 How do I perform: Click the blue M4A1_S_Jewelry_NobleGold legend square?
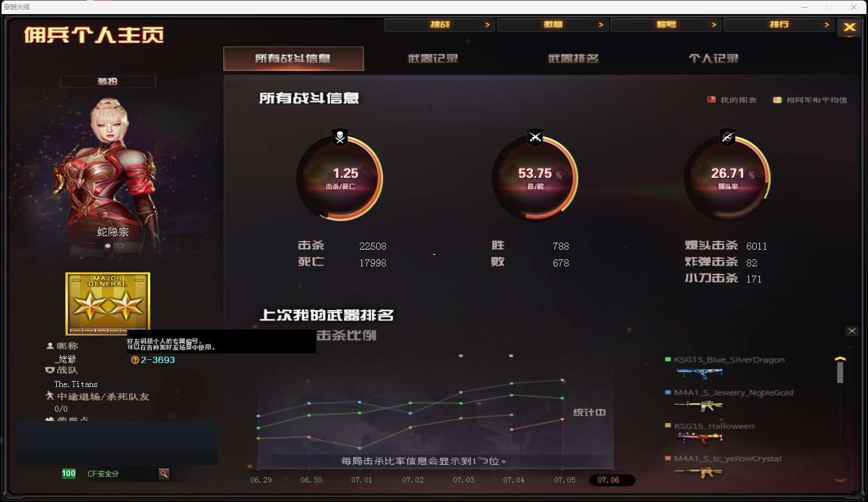click(x=668, y=392)
